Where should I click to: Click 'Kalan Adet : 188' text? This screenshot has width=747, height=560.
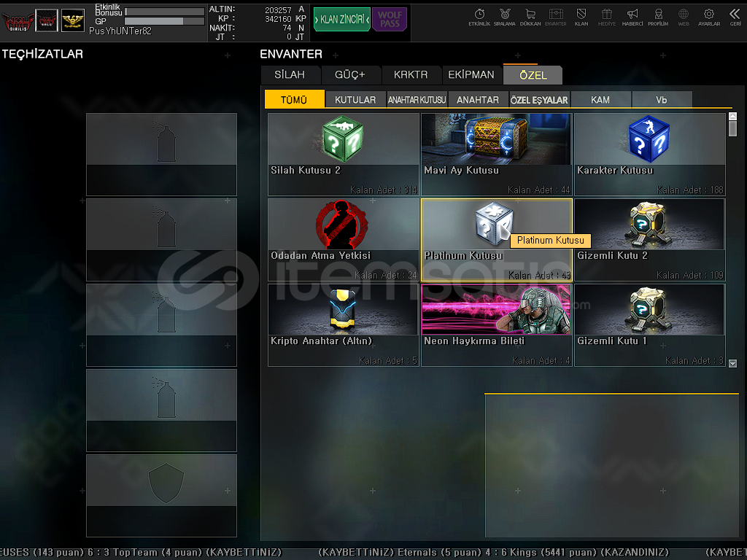click(x=690, y=190)
